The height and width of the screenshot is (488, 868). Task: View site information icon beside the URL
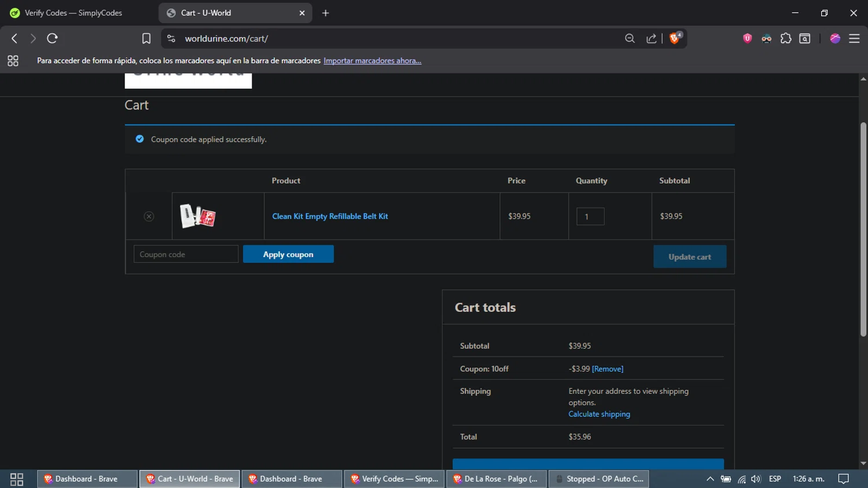point(171,39)
